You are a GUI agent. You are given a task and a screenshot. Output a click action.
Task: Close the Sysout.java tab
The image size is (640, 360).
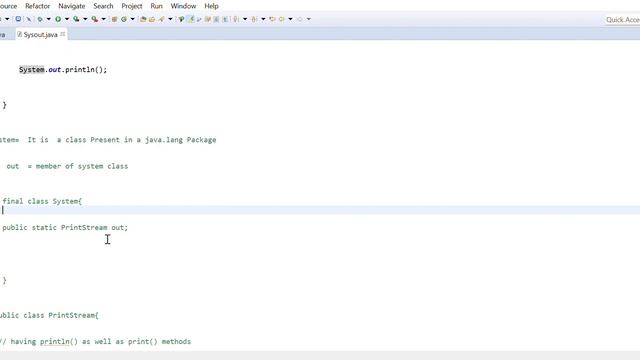click(x=62, y=34)
